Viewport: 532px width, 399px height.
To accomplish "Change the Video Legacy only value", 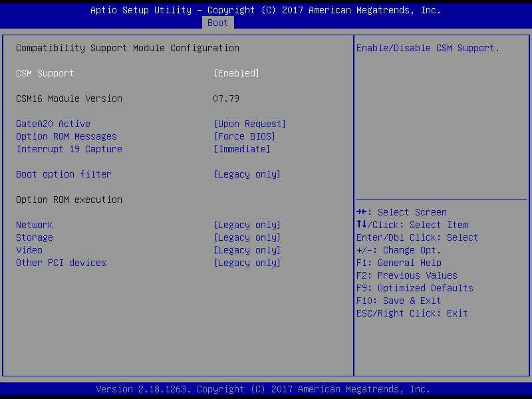I will coord(247,250).
